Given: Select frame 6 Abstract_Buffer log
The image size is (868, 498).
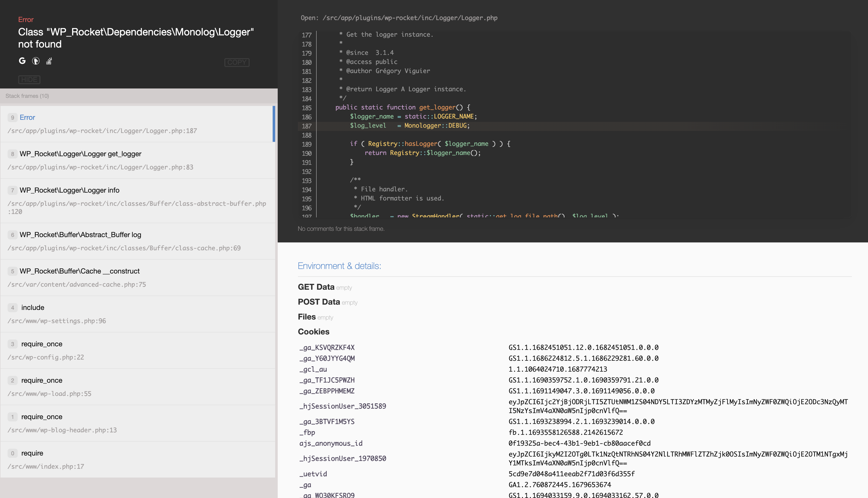Looking at the screenshot, I should 137,241.
